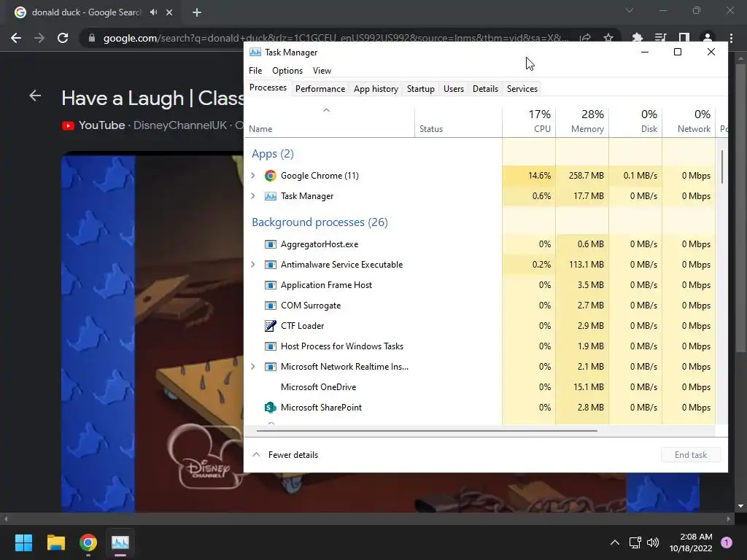This screenshot has width=747, height=560.
Task: Open Chrome media control icon
Action: pos(660,38)
